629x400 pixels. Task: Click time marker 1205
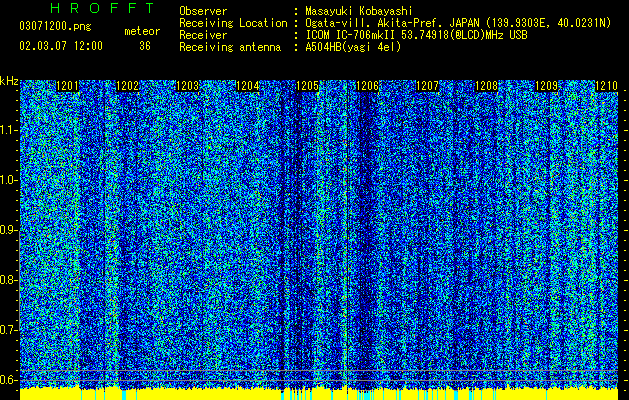pos(307,86)
